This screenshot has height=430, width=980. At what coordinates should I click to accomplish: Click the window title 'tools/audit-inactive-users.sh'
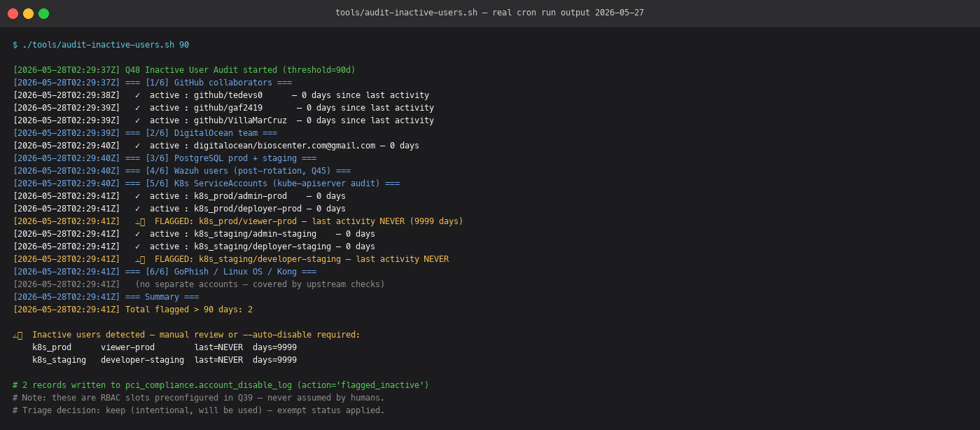coord(406,13)
